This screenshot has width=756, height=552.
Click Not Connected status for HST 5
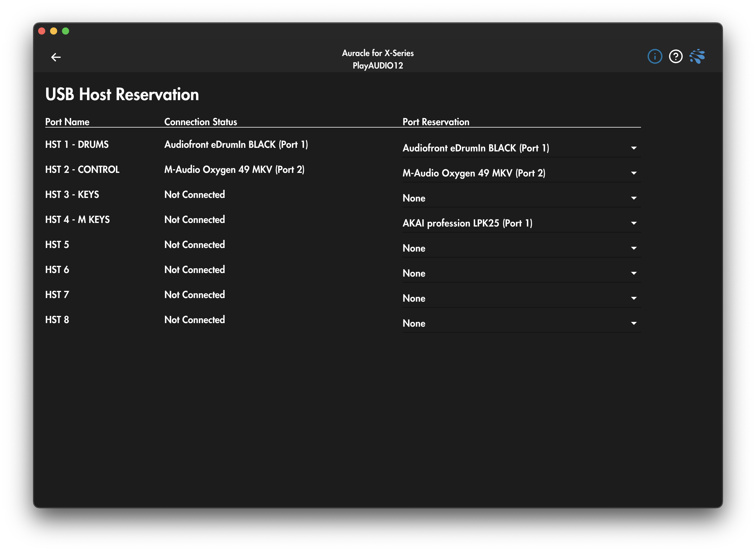tap(195, 245)
